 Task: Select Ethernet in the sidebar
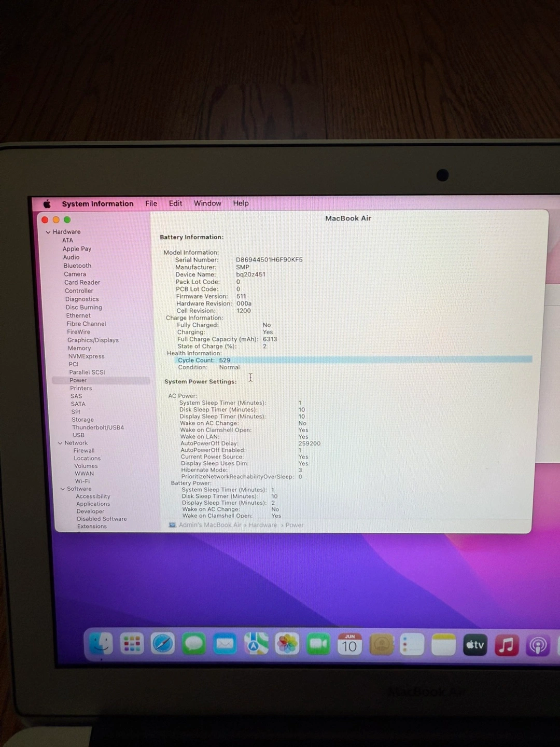pos(78,315)
